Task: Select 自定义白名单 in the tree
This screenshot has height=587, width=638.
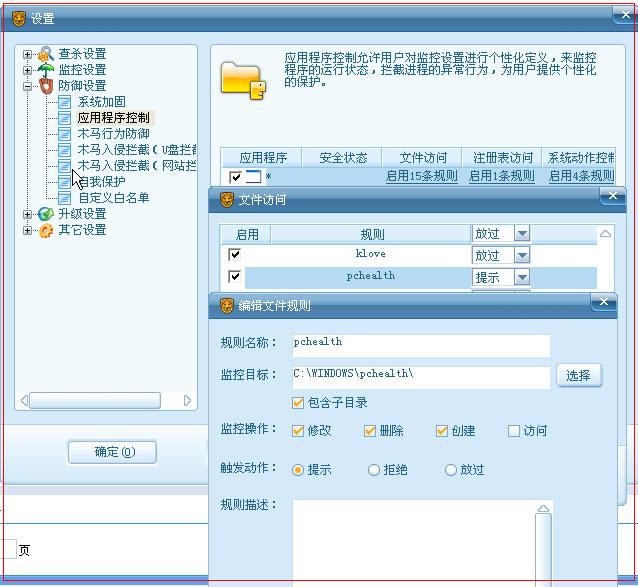Action: point(114,198)
